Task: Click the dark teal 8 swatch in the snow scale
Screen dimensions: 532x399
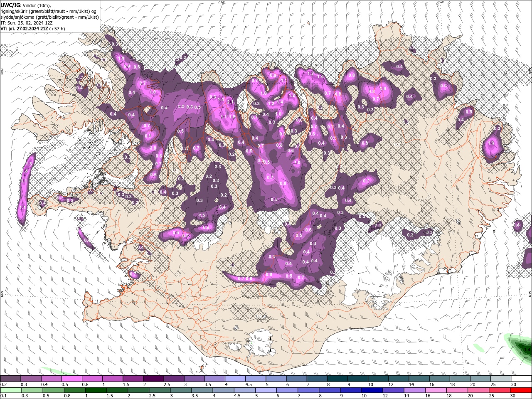Action: click(x=337, y=379)
